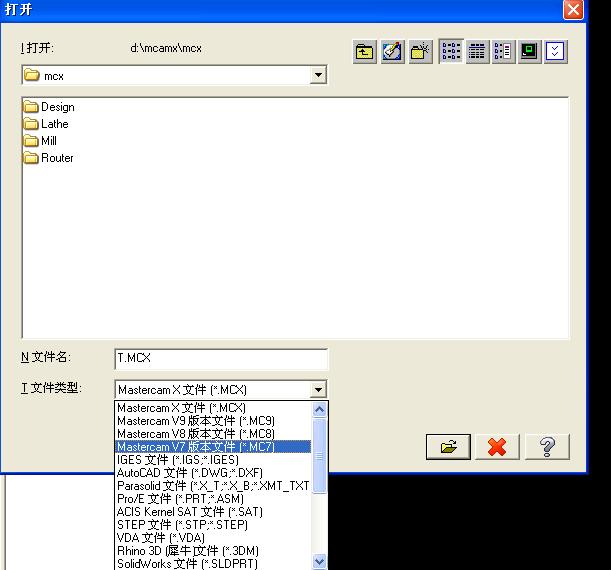Image resolution: width=611 pixels, height=570 pixels.
Task: Click the T 文件类型 label
Action: [51, 388]
